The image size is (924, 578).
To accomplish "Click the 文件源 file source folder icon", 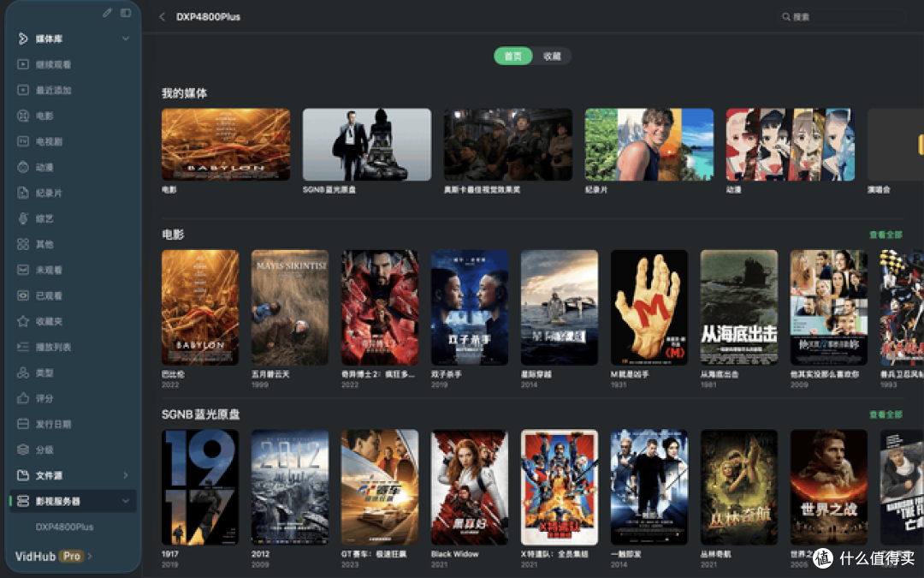I will pyautogui.click(x=23, y=474).
